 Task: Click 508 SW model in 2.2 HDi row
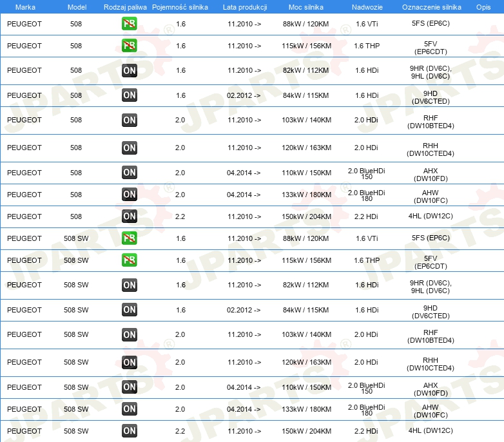pos(76,431)
